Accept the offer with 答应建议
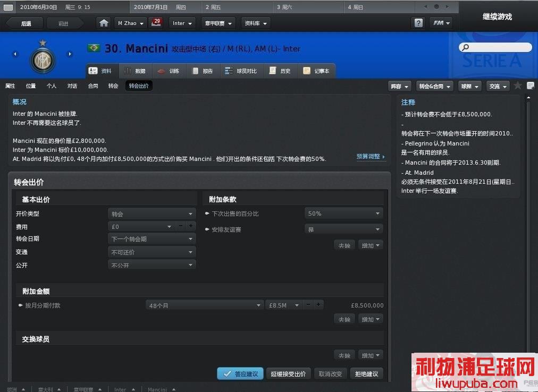This screenshot has width=538, height=392. pyautogui.click(x=240, y=374)
